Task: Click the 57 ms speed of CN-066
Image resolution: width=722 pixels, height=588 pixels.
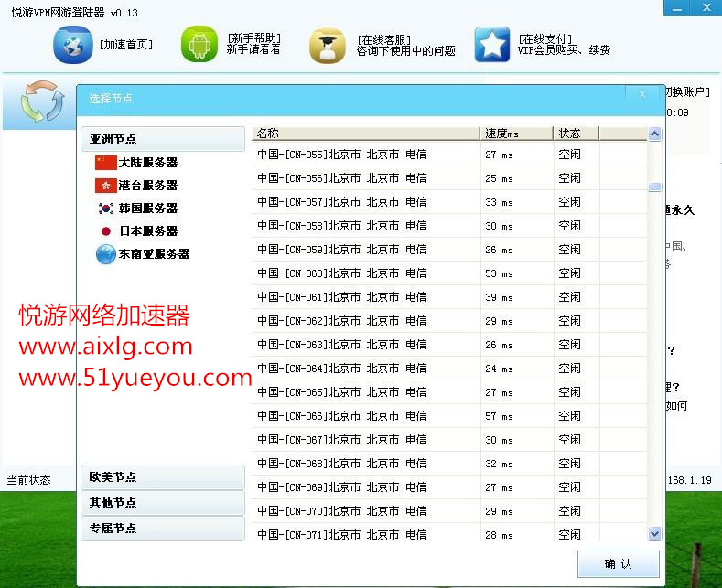Action: pos(499,416)
